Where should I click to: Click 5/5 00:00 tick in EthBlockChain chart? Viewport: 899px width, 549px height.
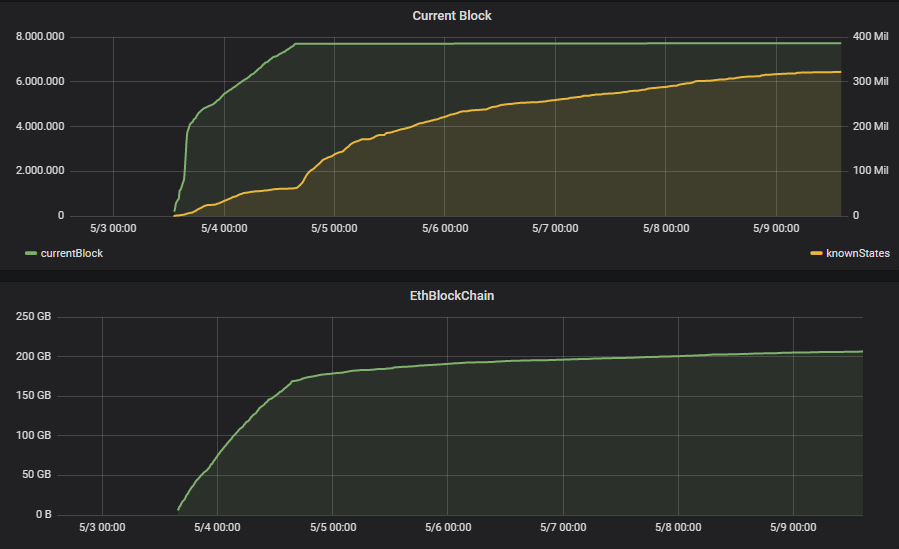tap(333, 528)
